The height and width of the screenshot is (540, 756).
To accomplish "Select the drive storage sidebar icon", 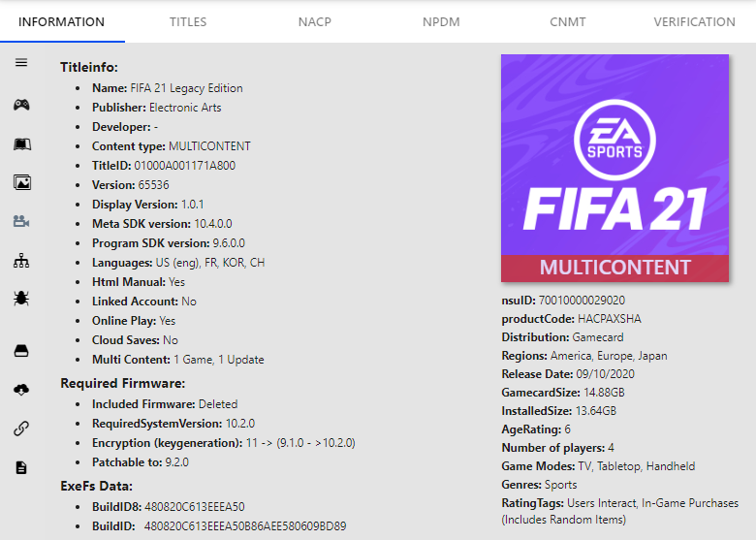I will coord(21,351).
